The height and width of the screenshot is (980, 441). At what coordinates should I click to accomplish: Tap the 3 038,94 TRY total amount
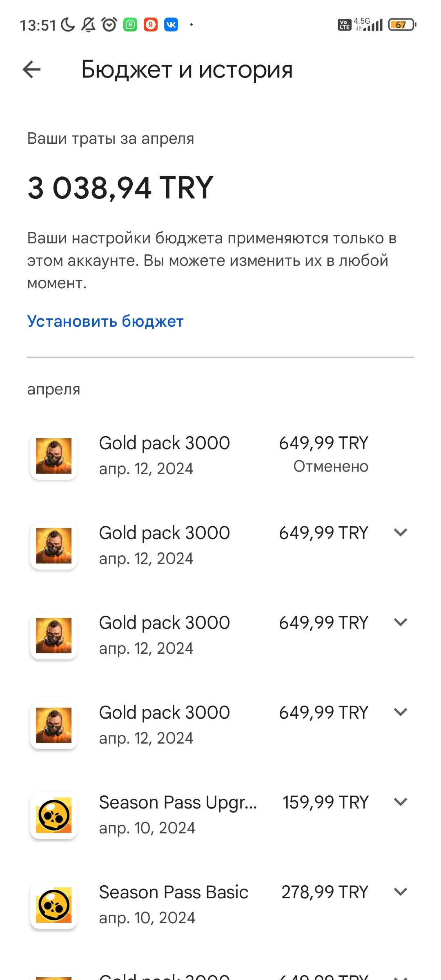pyautogui.click(x=120, y=188)
